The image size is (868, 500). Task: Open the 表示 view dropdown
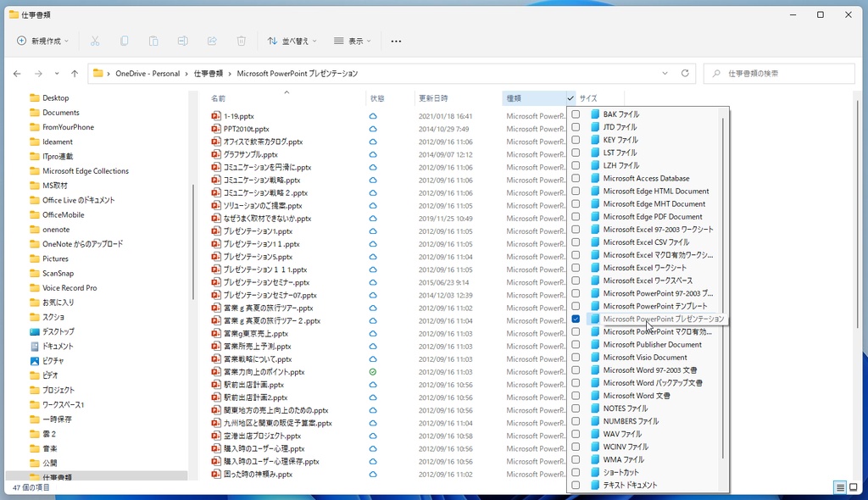click(x=353, y=41)
